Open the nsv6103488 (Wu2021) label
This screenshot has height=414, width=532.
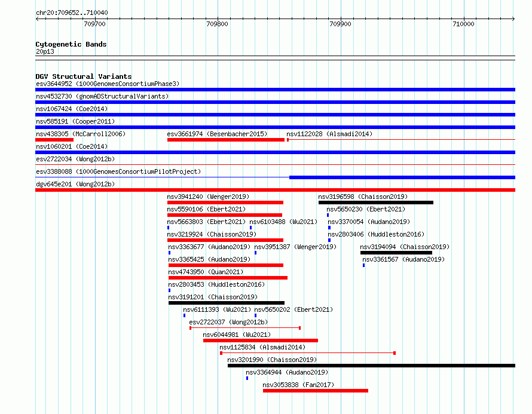pyautogui.click(x=283, y=222)
